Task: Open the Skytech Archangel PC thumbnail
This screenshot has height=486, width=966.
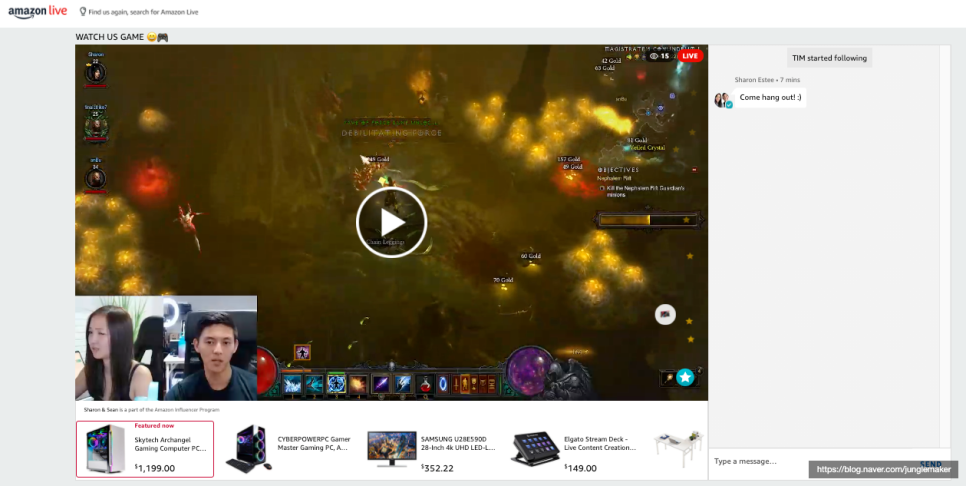Action: point(106,448)
